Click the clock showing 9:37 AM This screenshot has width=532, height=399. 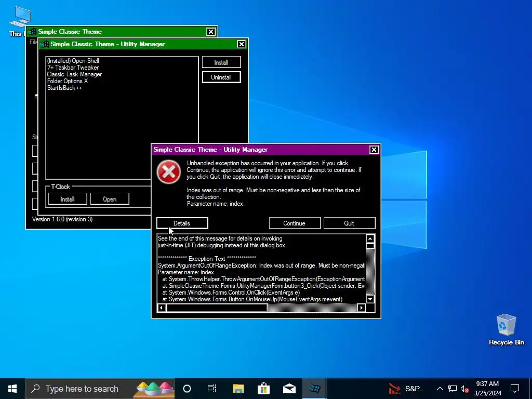pos(487,389)
